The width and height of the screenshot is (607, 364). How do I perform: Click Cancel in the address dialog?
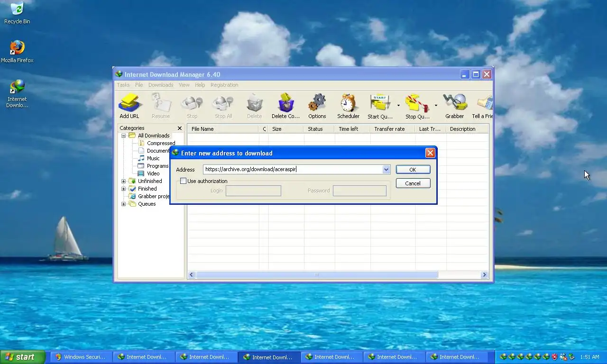pyautogui.click(x=413, y=183)
